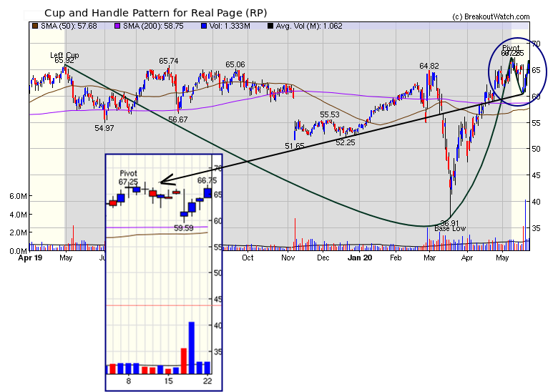This screenshot has height=392, width=558.
Task: Click the 0.0M volume axis label
Action: 19,251
